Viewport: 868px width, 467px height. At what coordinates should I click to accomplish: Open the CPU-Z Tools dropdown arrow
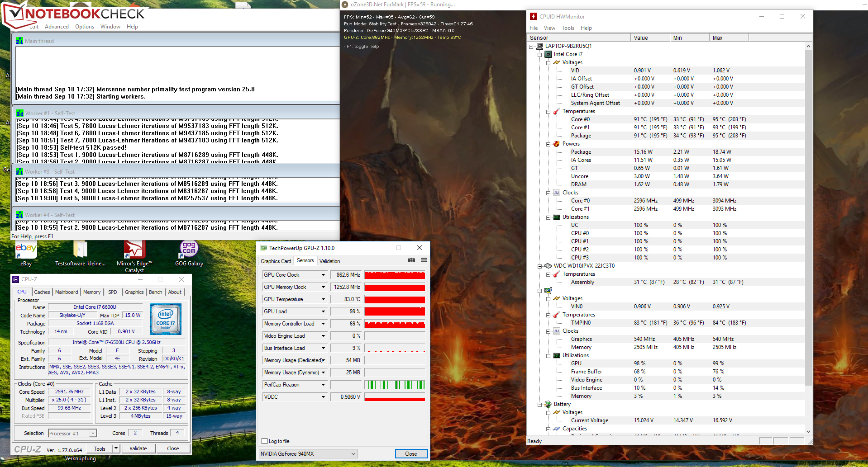[x=116, y=448]
